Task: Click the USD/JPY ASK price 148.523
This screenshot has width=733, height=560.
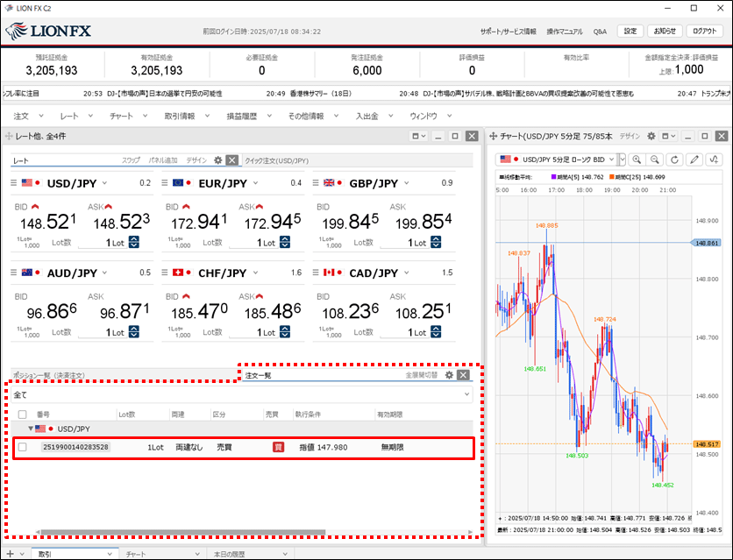Action: pos(123,222)
